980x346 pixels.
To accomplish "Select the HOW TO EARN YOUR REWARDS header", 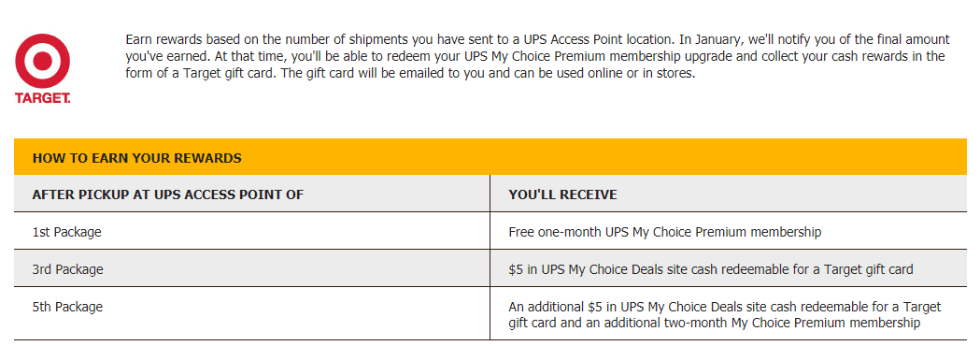I will point(137,158).
